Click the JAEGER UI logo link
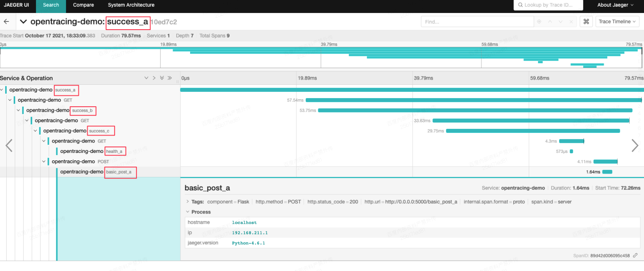 [x=16, y=5]
